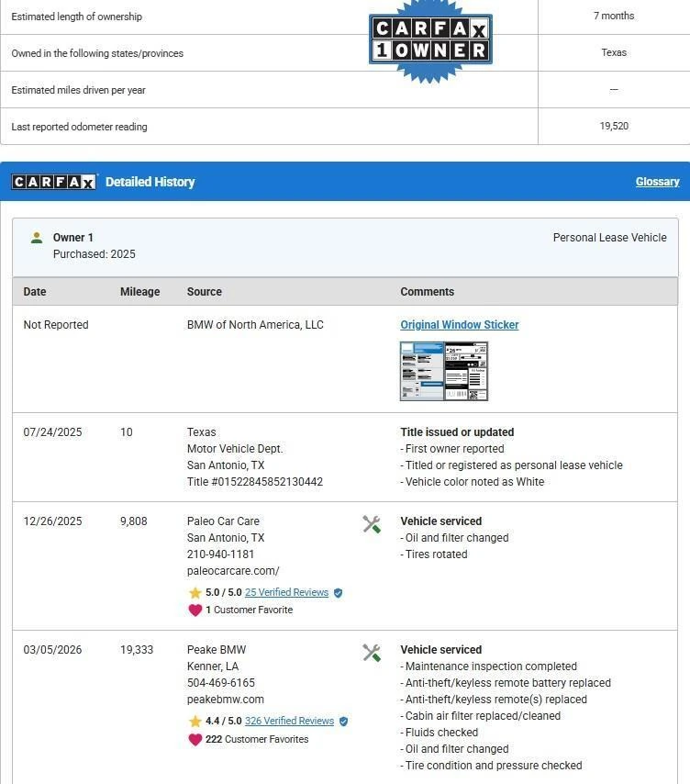This screenshot has height=784, width=690.
Task: Click the 19,333 mileage value
Action: (x=137, y=649)
